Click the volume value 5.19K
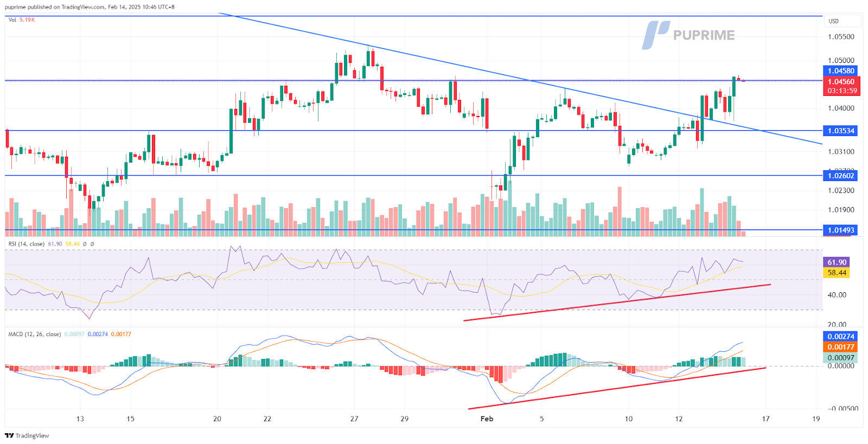Viewport: 868px width, 444px height. tap(27, 20)
